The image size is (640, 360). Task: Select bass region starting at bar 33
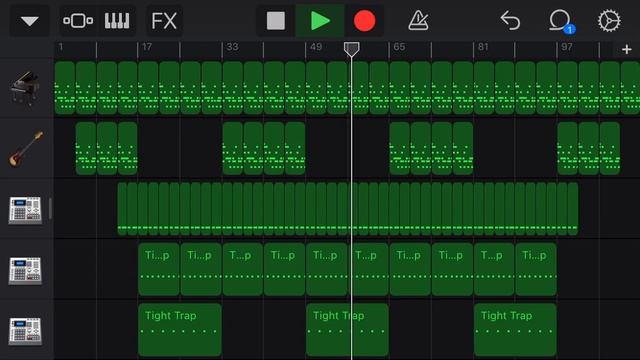[x=233, y=149]
